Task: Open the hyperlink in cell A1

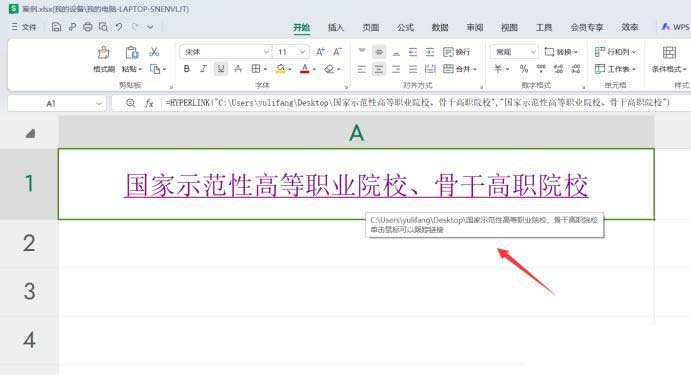Action: [x=356, y=185]
